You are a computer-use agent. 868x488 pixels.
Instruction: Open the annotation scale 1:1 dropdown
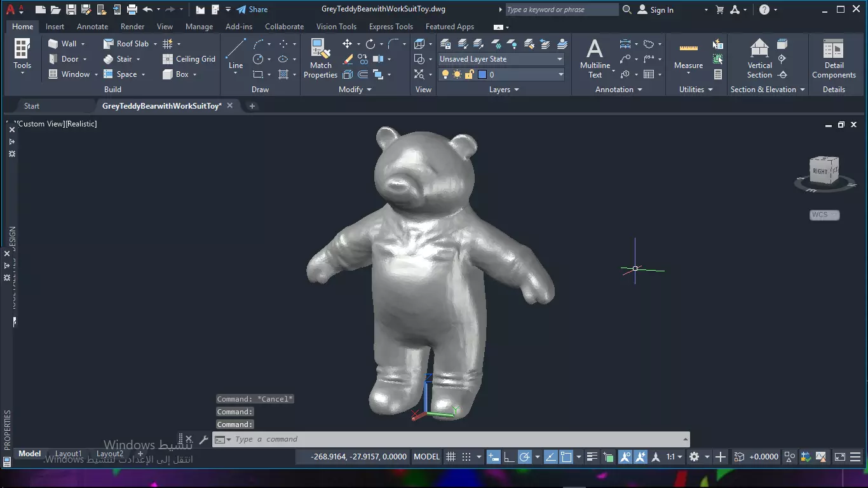[674, 456]
